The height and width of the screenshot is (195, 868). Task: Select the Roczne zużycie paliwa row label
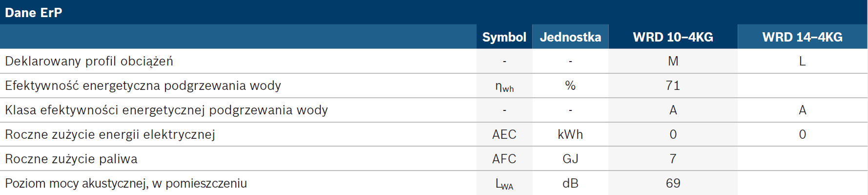click(x=71, y=159)
